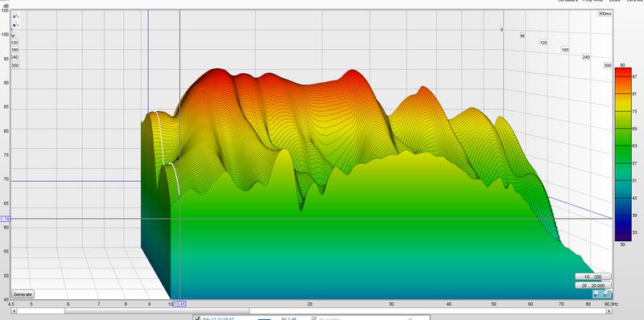The image size is (644, 320).
Task: Click the 10.45 frequency cursor readout
Action: click(x=180, y=304)
